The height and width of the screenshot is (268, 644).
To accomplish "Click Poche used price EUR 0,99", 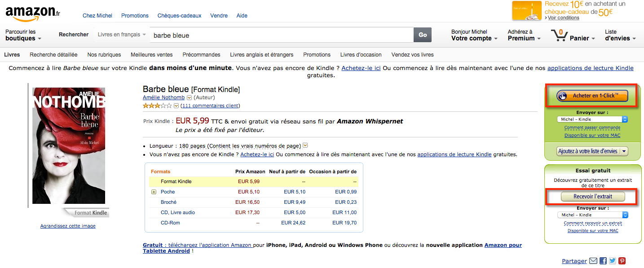I will tap(346, 192).
